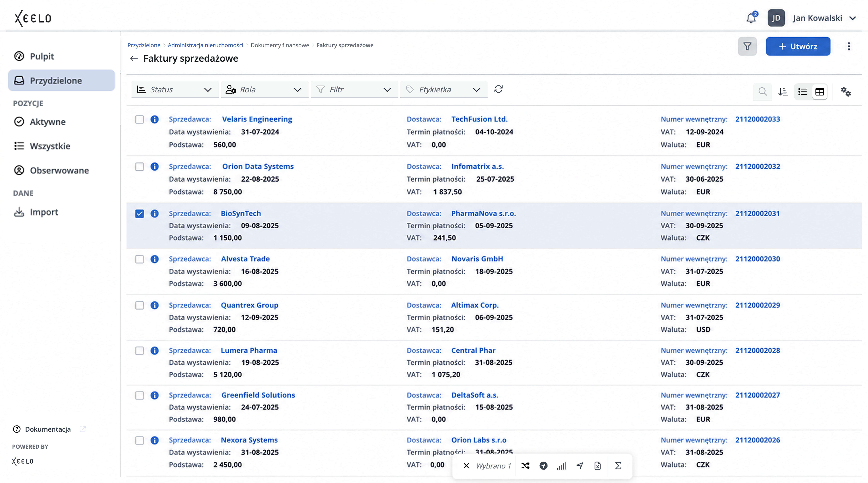Show info for the Lumera Pharma invoice
Viewport: 868px width, 483px height.
point(154,351)
